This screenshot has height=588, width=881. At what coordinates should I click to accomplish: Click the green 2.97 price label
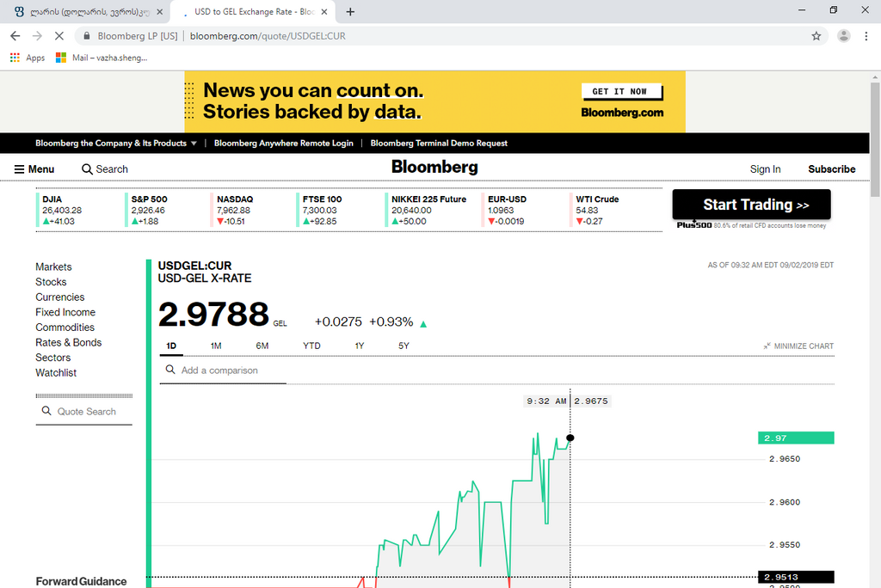796,438
